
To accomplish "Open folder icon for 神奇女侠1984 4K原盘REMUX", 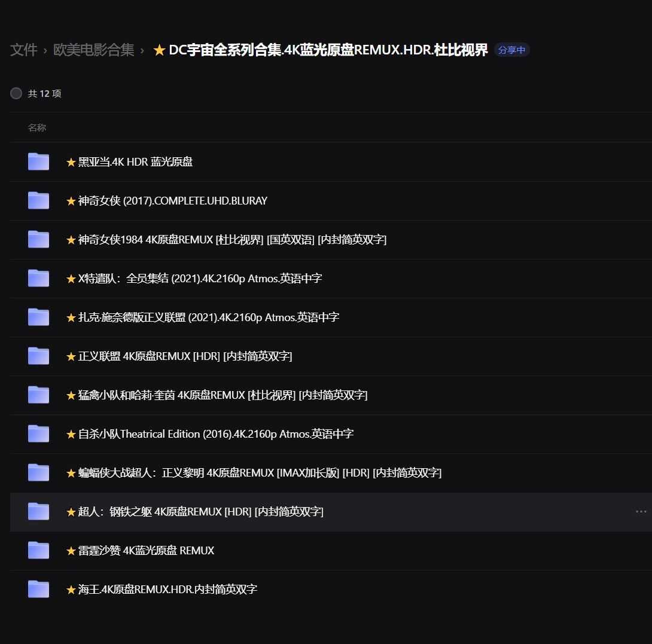I will (x=38, y=239).
